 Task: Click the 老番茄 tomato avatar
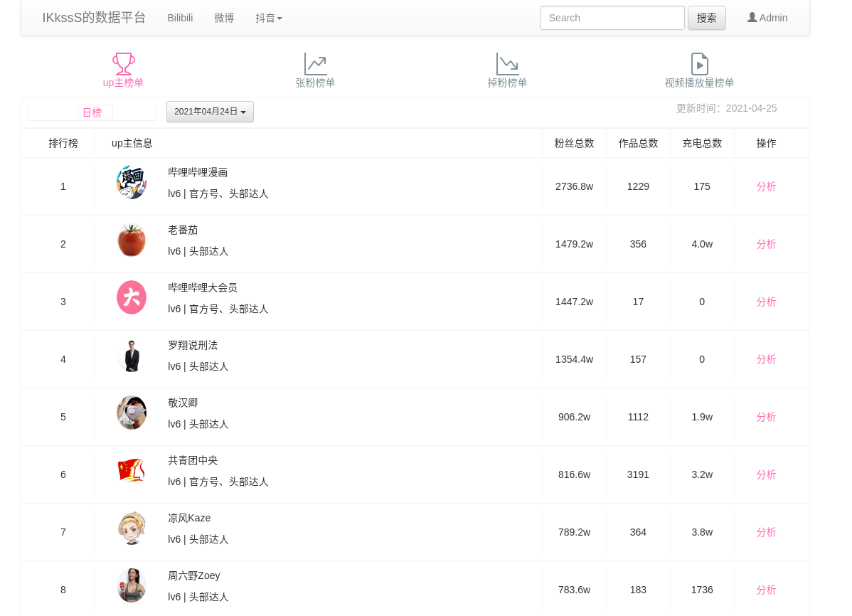132,240
